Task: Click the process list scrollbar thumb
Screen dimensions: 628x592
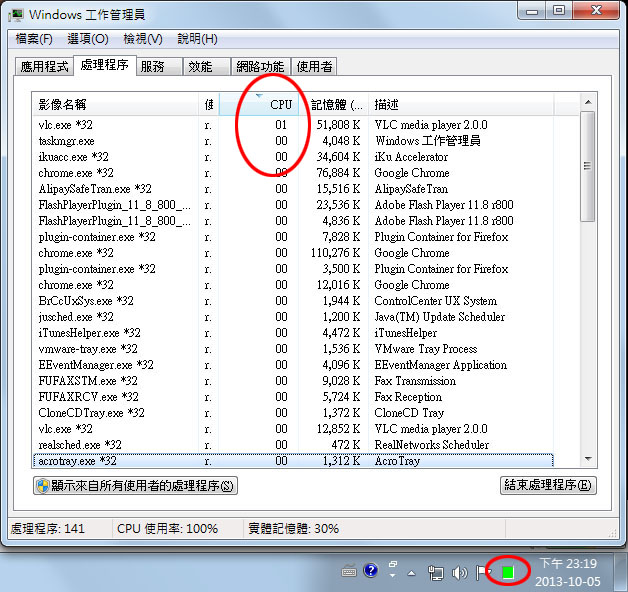Action: tap(588, 166)
